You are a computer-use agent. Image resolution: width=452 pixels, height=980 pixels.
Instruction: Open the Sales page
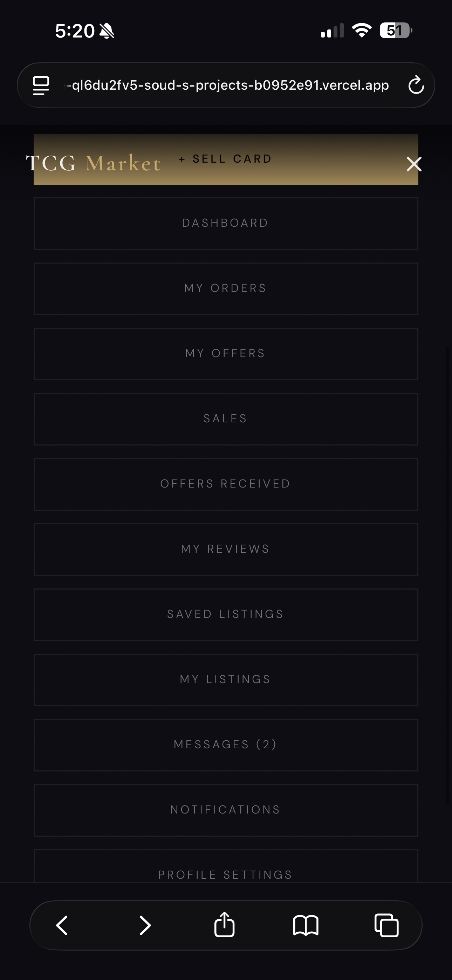(x=226, y=419)
